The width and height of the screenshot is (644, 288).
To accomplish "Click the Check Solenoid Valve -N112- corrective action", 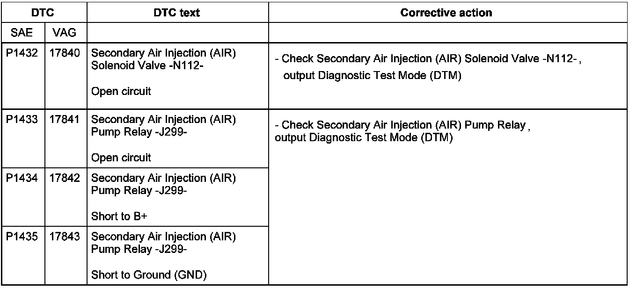I will (428, 59).
